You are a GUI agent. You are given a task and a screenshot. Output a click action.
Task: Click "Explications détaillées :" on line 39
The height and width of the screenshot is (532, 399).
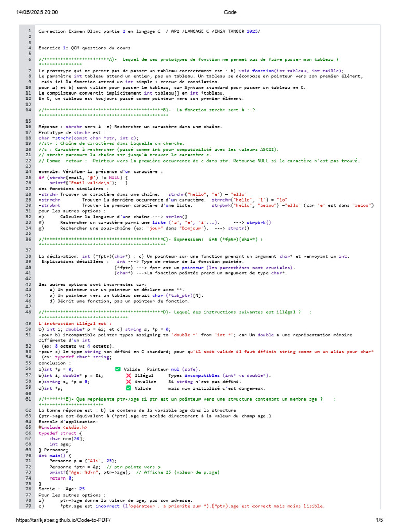(75, 262)
